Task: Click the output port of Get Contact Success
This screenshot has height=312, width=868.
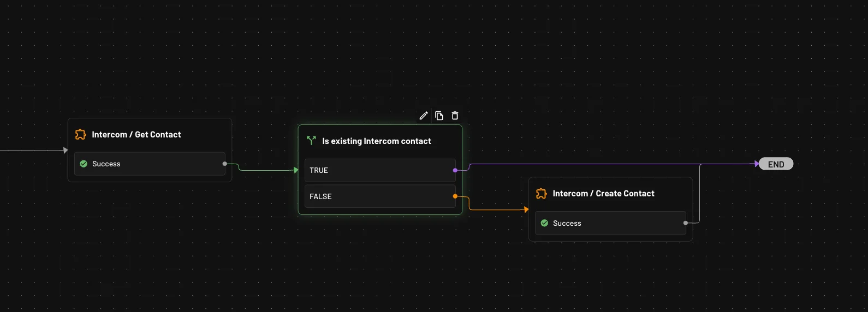Action: [x=225, y=164]
